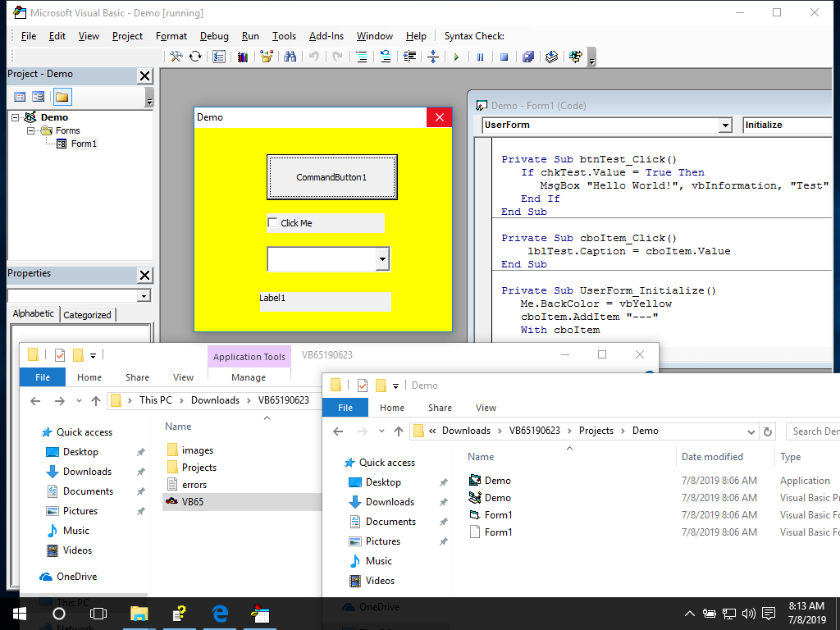Viewport: 840px width, 630px height.
Task: Click the Break (pause) toolbar icon
Action: point(481,57)
